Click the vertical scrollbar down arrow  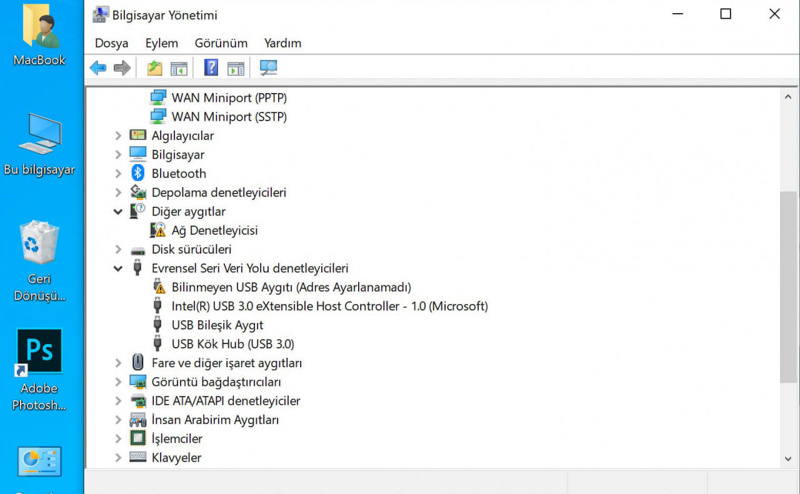(x=788, y=459)
